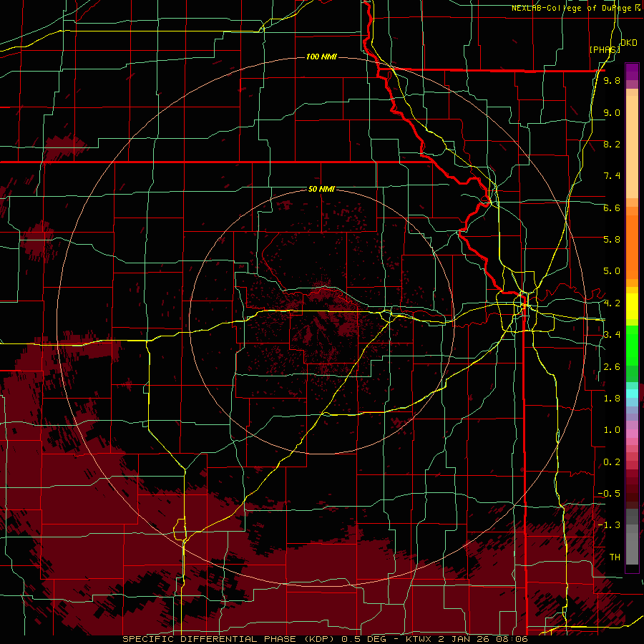Select the 2.6 value on the color scale

612,367
